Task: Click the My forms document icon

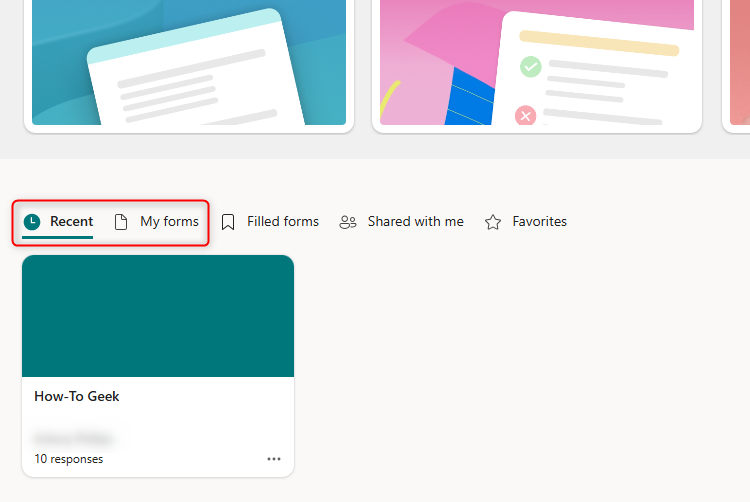Action: tap(121, 222)
